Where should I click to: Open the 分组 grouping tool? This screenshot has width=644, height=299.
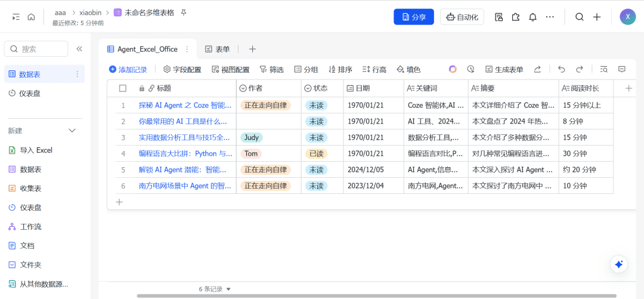[x=306, y=69]
